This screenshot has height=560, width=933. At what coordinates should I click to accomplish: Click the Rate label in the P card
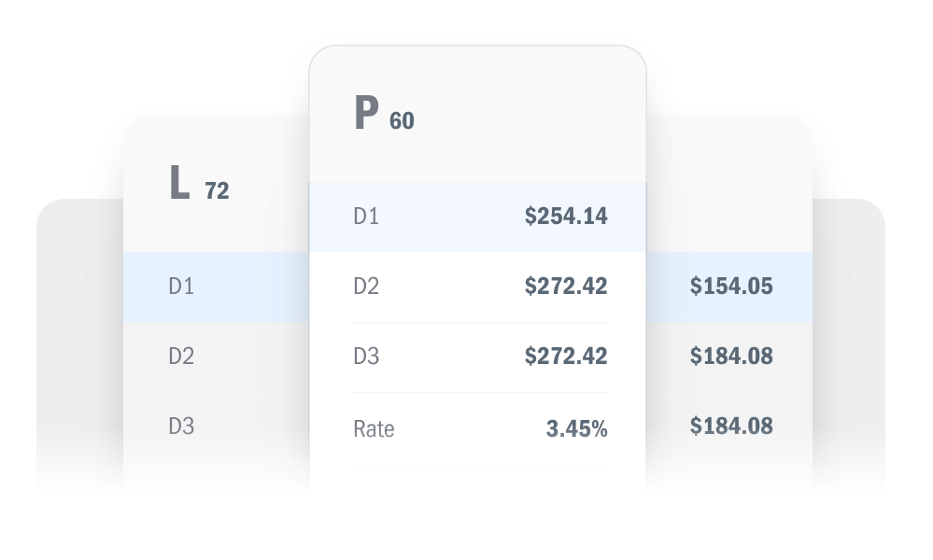tap(374, 428)
